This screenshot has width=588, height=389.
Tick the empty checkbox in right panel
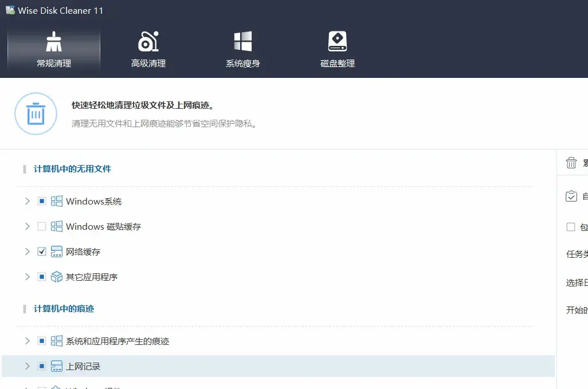571,227
